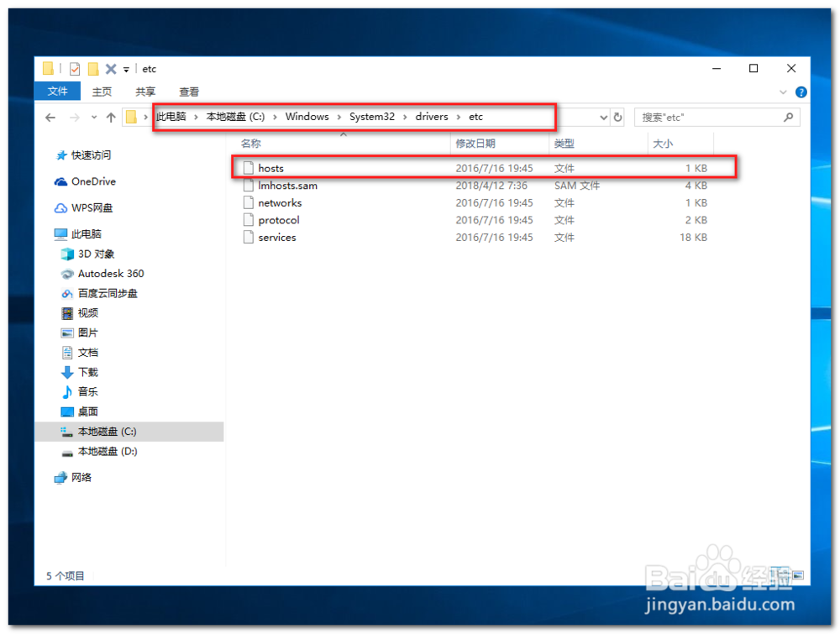Expand the ribbon with the chevron

click(783, 92)
